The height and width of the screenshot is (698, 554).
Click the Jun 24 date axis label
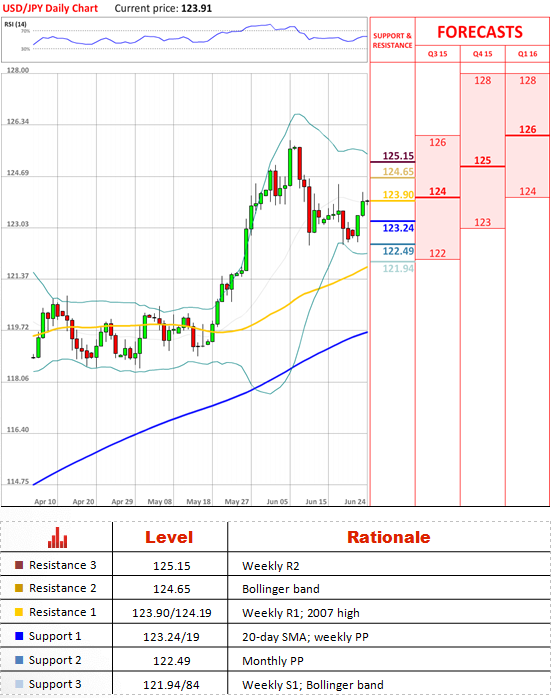[355, 501]
